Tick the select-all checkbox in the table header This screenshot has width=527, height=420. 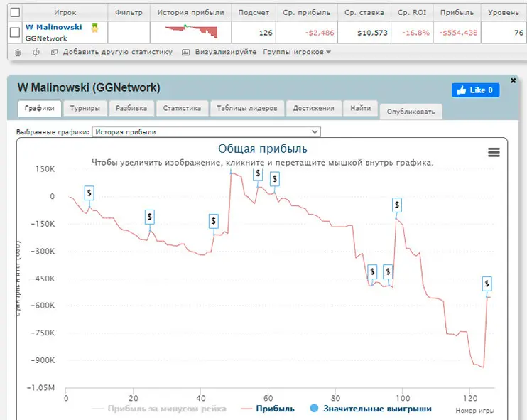[14, 12]
